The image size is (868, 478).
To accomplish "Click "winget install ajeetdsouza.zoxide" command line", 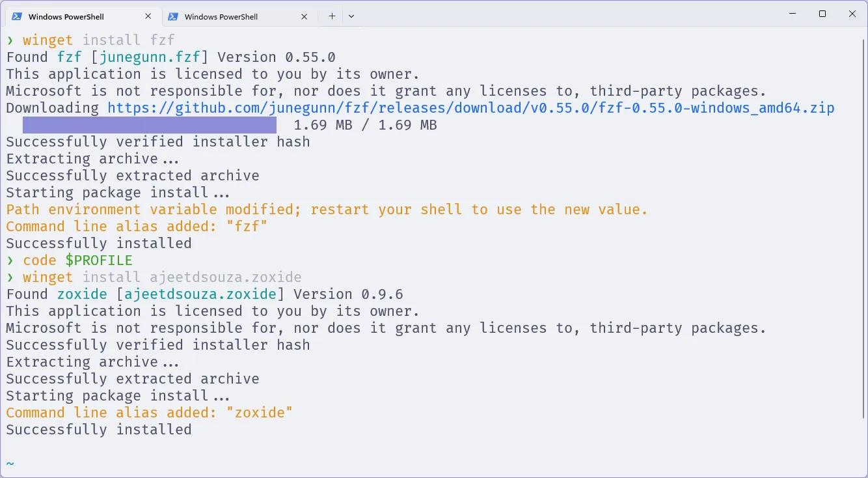I will pyautogui.click(x=154, y=277).
